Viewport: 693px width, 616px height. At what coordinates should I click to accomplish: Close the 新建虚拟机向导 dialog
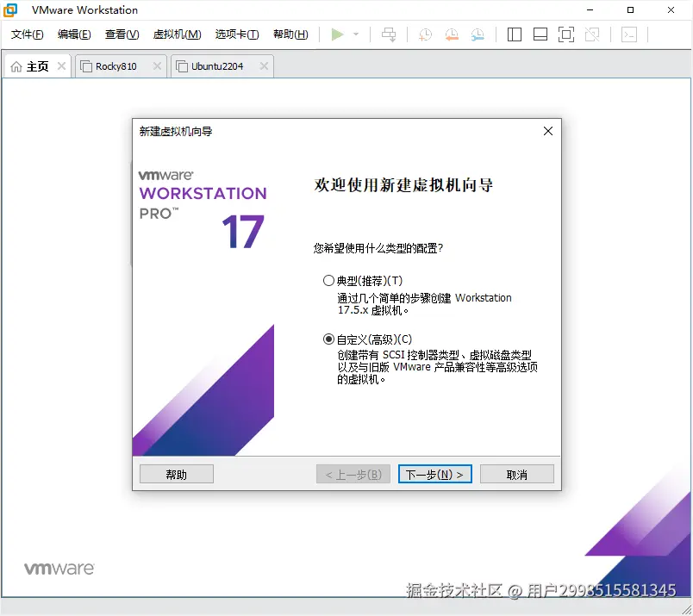[548, 131]
